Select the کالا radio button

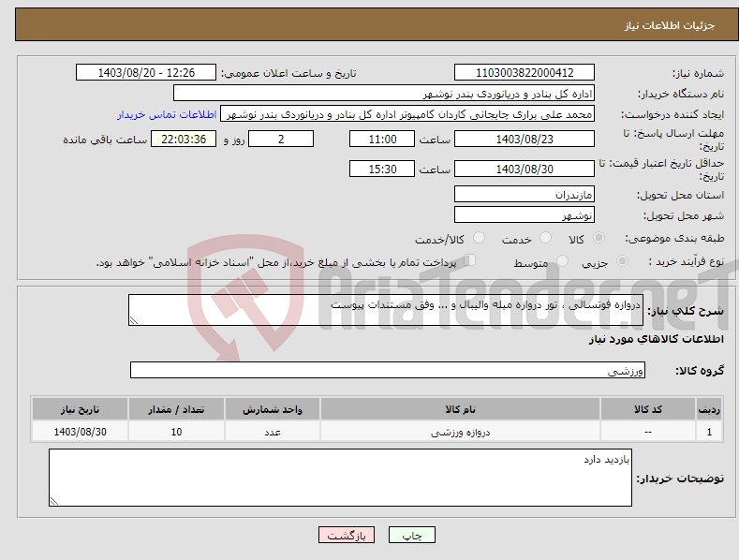tap(599, 238)
